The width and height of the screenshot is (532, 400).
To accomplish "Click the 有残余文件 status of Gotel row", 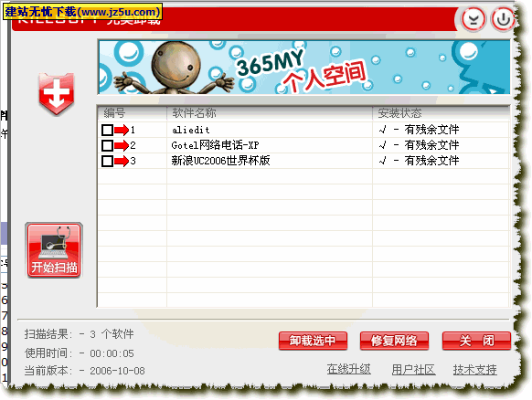I will point(431,145).
